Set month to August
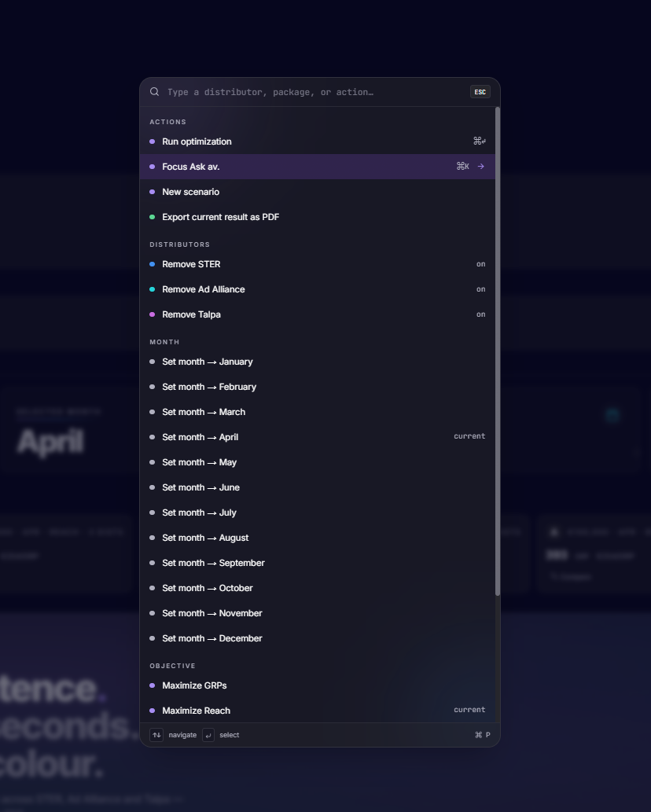This screenshot has height=812, width=651. (x=318, y=538)
